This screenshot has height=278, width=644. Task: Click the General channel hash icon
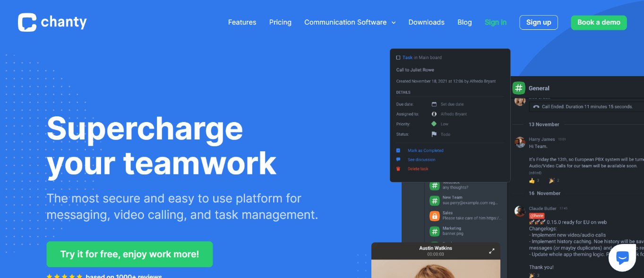[519, 88]
